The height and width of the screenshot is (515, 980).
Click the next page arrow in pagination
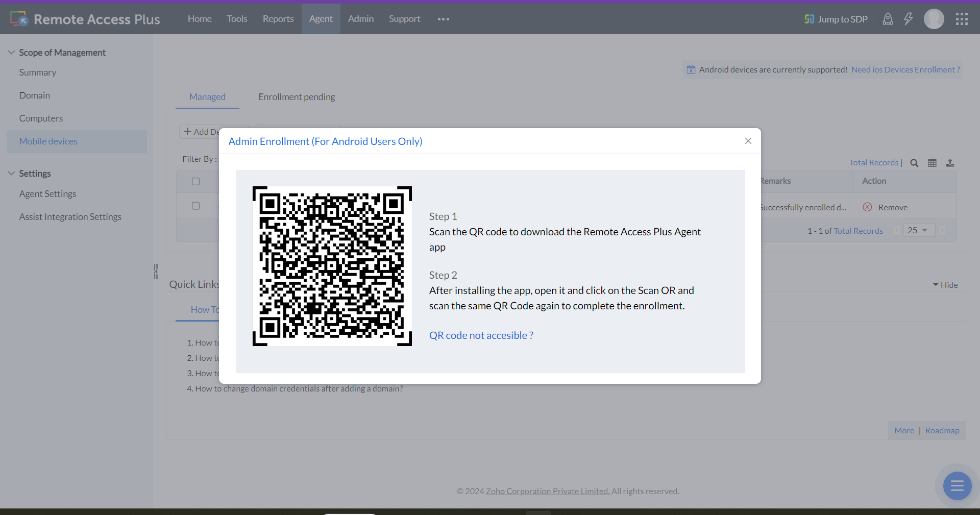(942, 231)
